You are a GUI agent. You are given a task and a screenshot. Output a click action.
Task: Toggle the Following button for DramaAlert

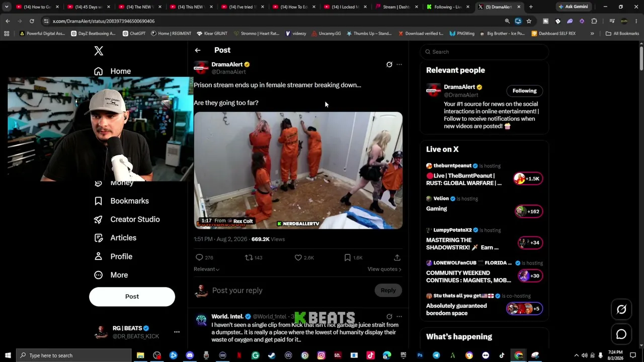tap(524, 91)
